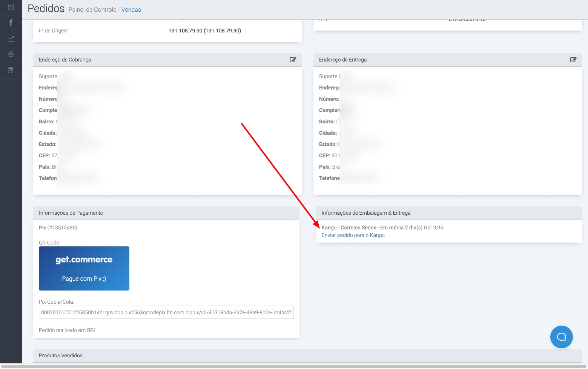Click the shopping cart icon in sidebar
The width and height of the screenshot is (588, 369).
click(x=11, y=70)
